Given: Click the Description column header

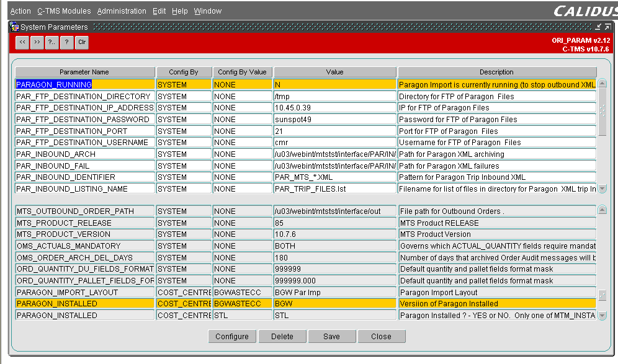Looking at the screenshot, I should pos(497,72).
